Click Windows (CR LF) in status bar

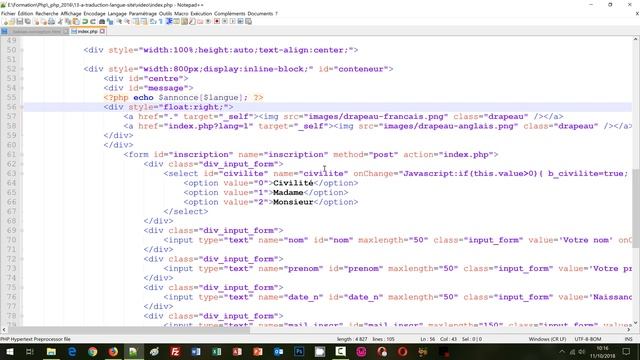(547, 339)
